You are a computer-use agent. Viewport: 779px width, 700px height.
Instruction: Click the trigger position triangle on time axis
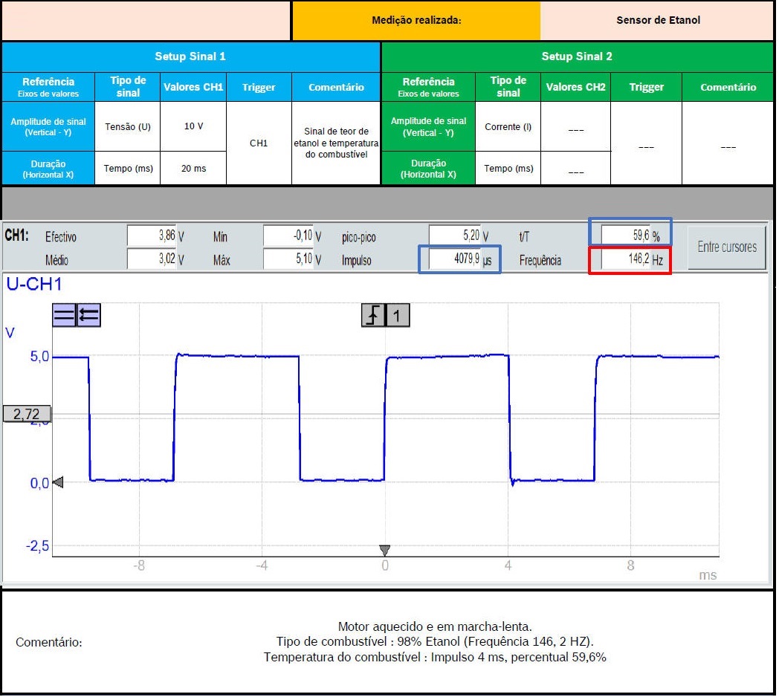384,551
